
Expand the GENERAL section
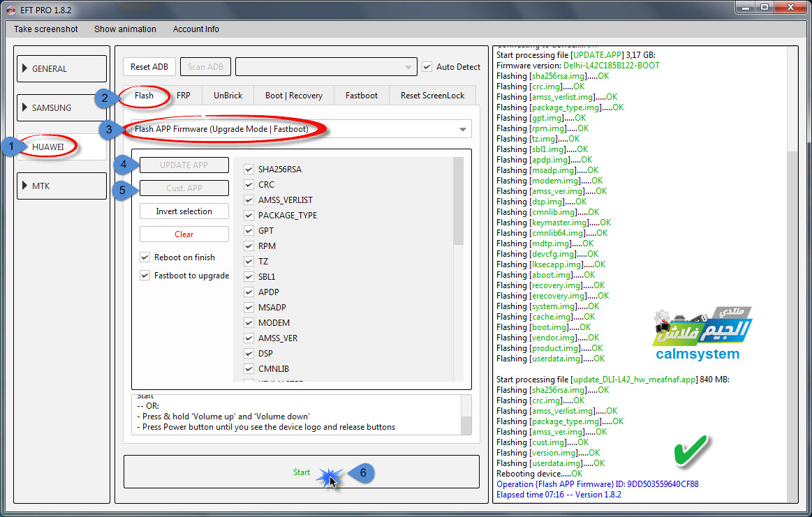coord(61,69)
